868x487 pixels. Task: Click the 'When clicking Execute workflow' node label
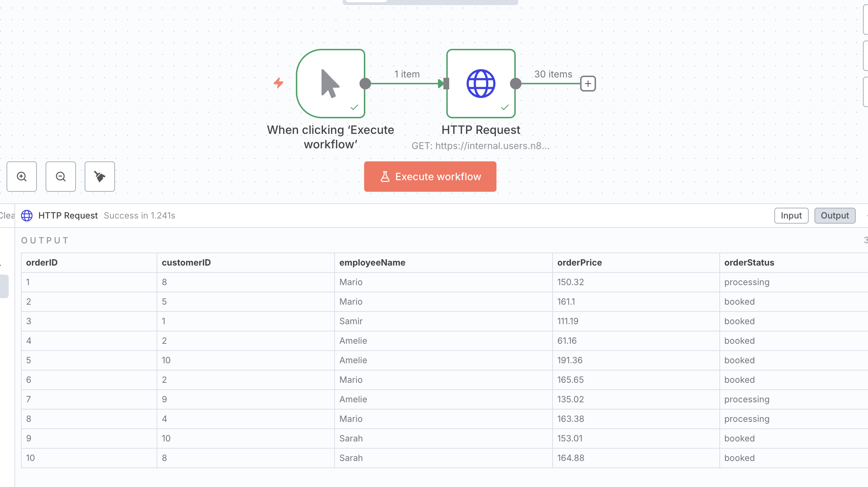(331, 137)
